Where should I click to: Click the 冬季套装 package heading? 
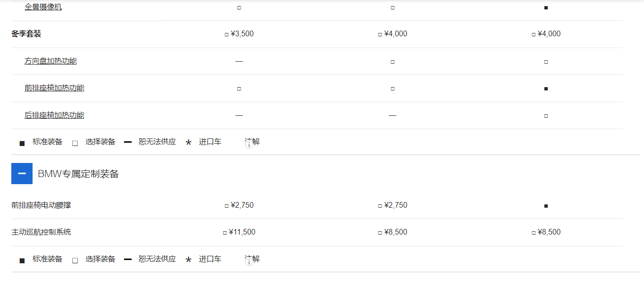tap(26, 34)
